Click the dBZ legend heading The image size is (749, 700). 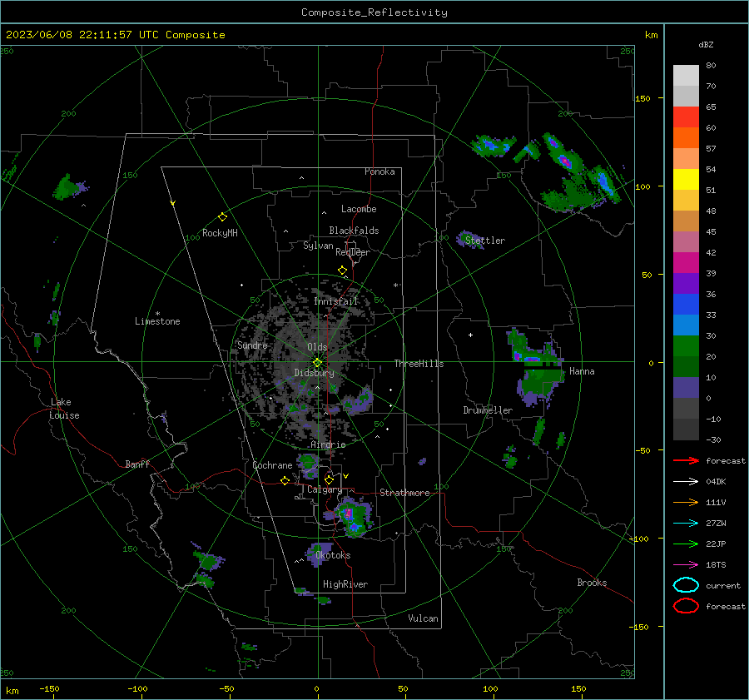click(x=706, y=44)
